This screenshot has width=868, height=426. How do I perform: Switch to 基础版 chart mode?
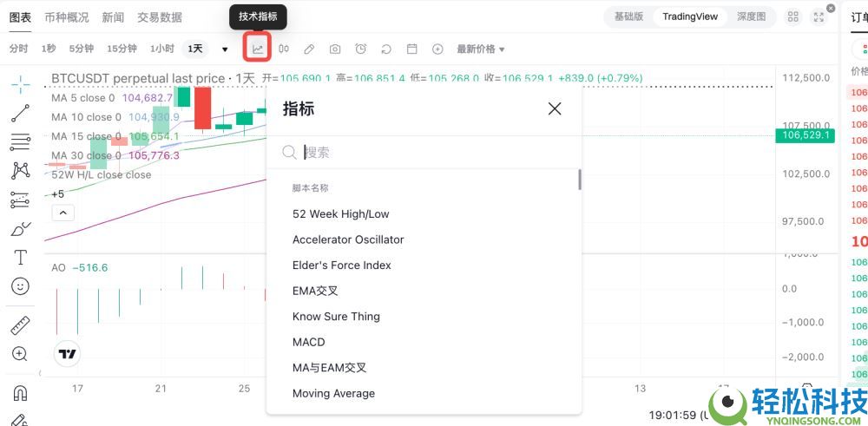(x=628, y=16)
